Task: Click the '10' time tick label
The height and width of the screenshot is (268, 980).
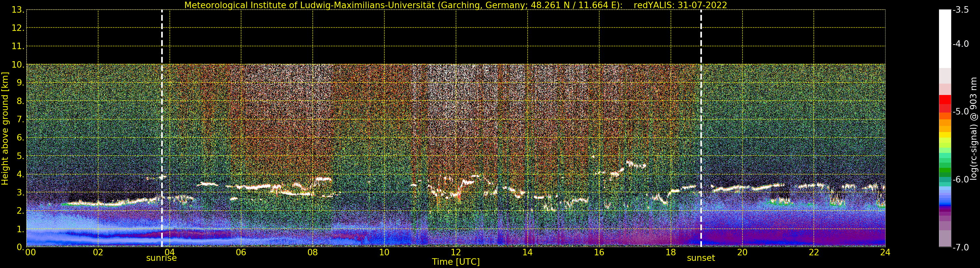Action: [384, 252]
